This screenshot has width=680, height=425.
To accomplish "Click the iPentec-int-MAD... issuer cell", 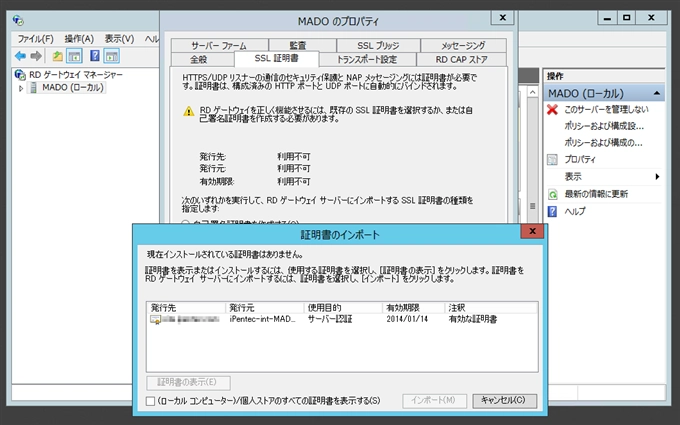I will pyautogui.click(x=263, y=319).
